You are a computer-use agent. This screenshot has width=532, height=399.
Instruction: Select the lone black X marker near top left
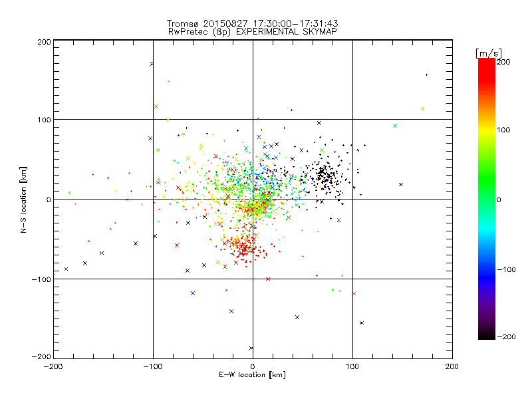point(152,64)
